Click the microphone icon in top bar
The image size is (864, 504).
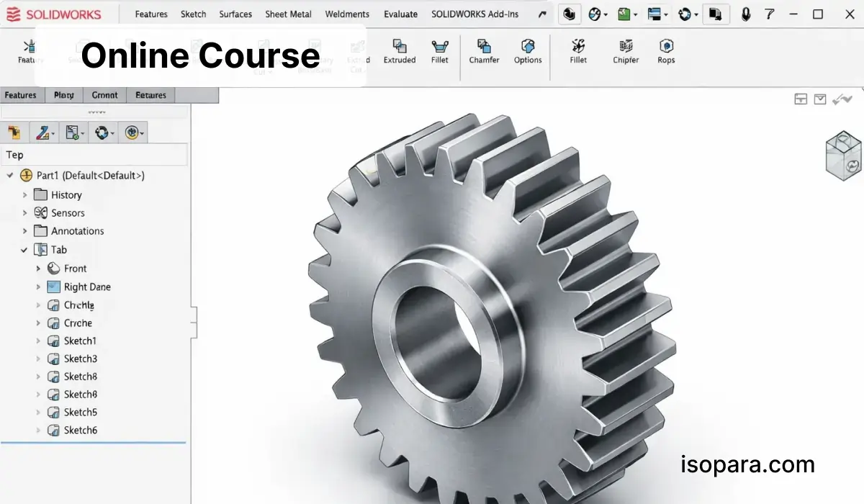(x=746, y=14)
